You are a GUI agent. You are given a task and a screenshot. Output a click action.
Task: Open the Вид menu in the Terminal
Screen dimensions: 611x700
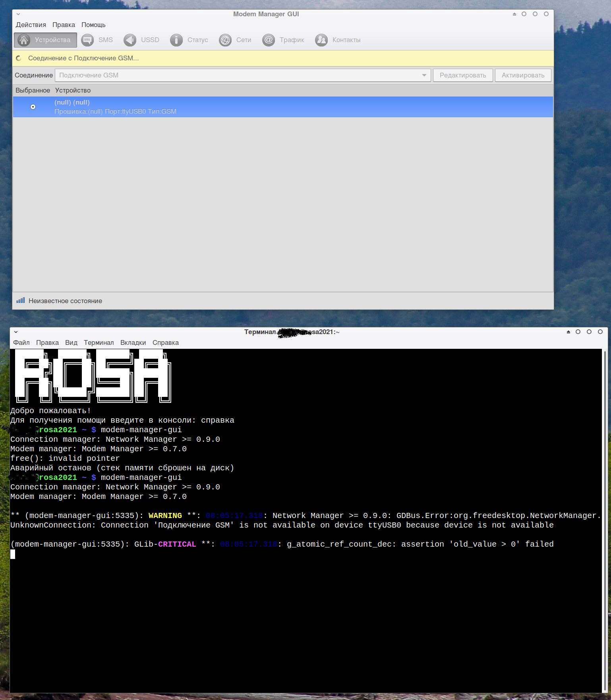(71, 342)
